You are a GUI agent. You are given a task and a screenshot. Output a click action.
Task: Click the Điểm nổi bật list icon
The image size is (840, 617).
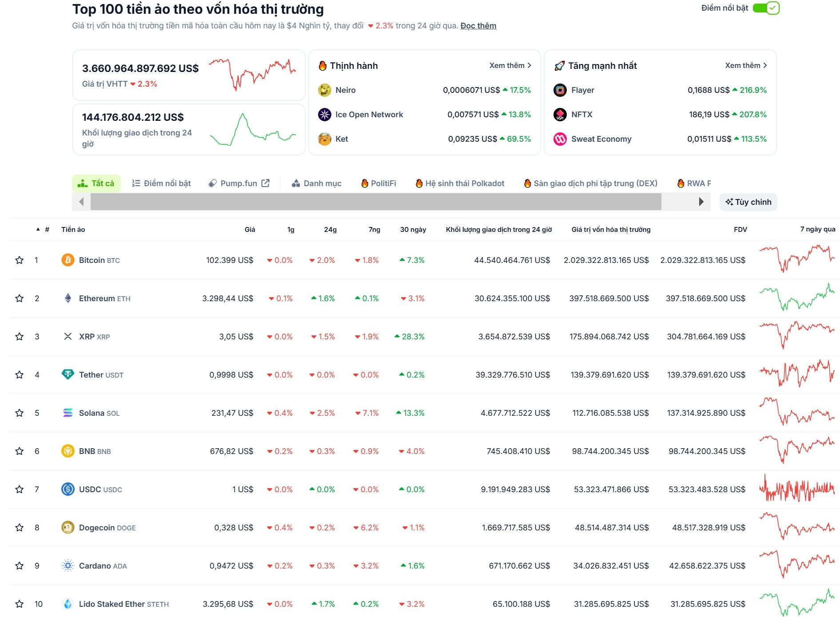(x=136, y=183)
